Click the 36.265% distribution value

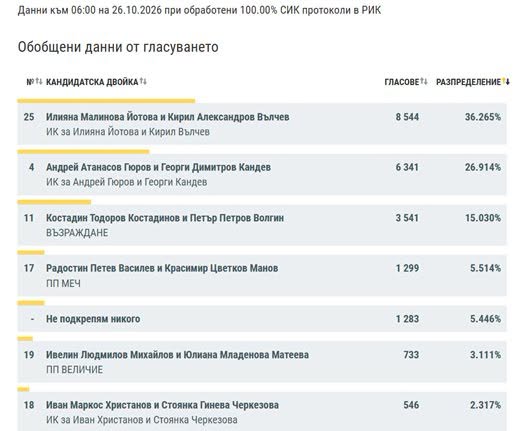click(483, 117)
